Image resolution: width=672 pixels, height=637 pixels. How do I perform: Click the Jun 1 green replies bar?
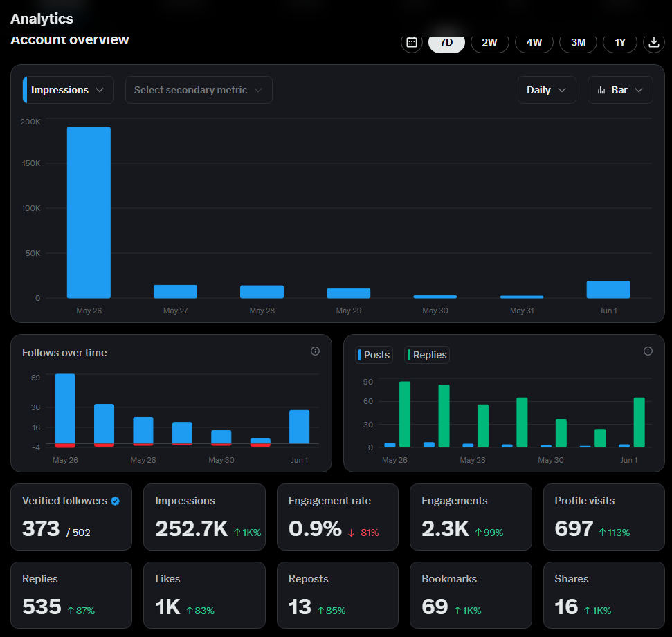[x=639, y=423]
